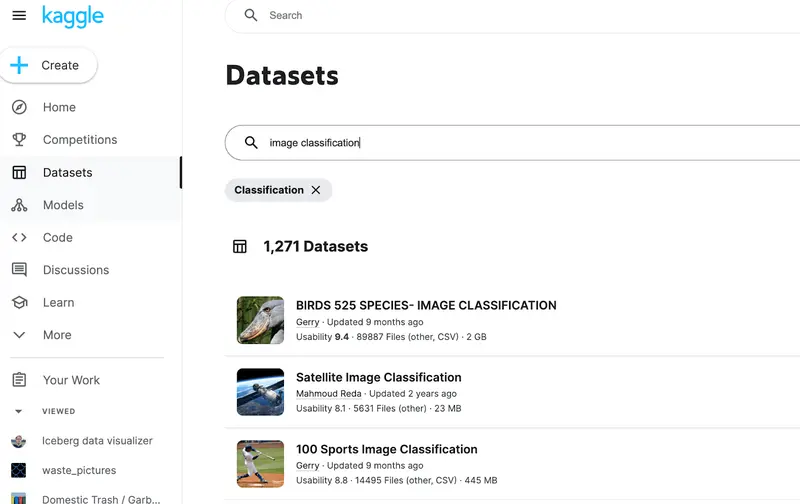Click the Domestic Trash dataset icon
The image size is (800, 504).
(x=18, y=498)
